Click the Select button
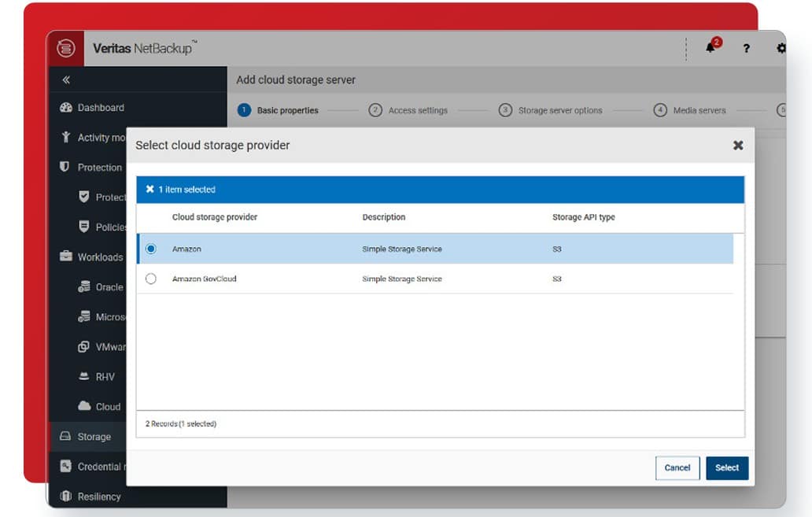The width and height of the screenshot is (812, 517). point(727,467)
